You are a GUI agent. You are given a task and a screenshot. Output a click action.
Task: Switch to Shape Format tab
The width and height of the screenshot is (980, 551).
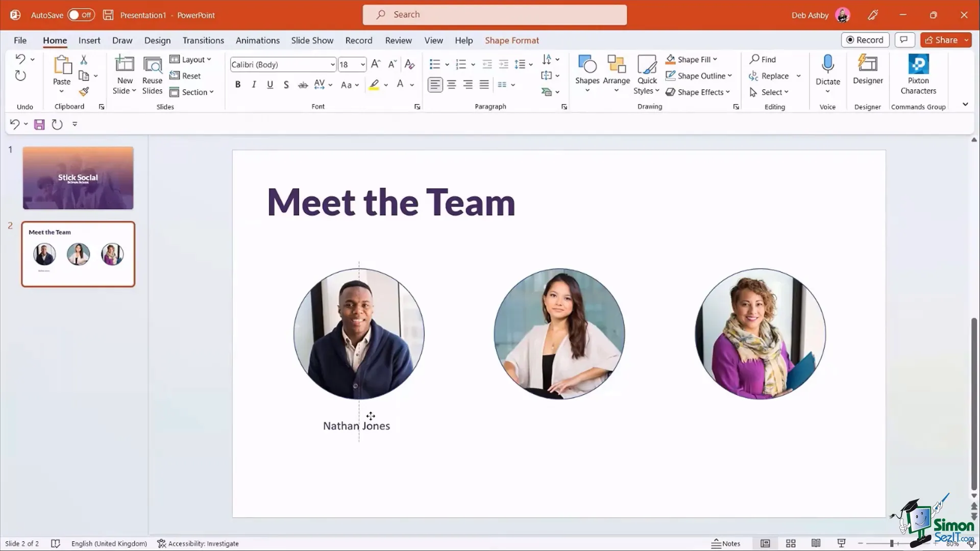pos(511,40)
